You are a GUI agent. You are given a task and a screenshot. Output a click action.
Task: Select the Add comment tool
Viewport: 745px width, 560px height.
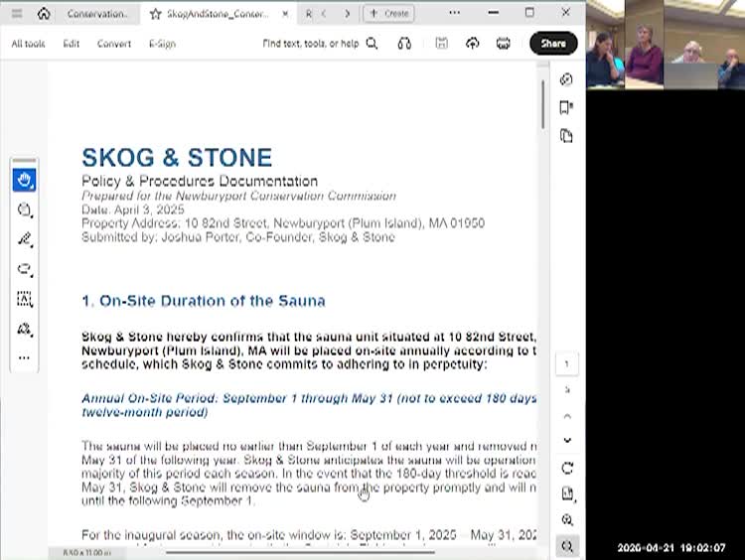(x=24, y=210)
